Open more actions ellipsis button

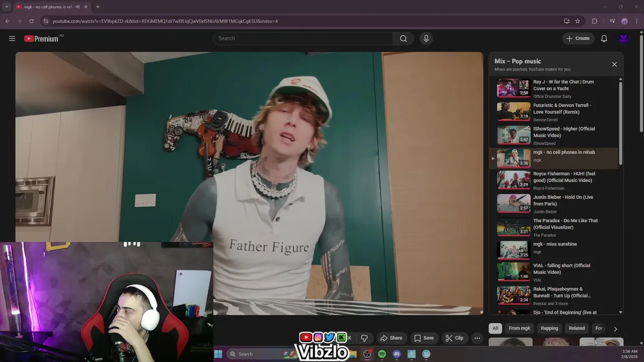click(x=477, y=338)
